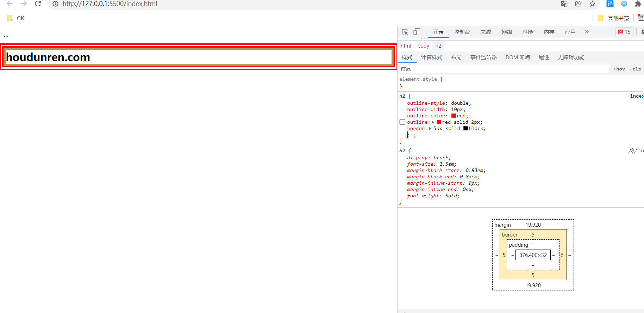Toggle the device toolbar icon

coord(417,32)
